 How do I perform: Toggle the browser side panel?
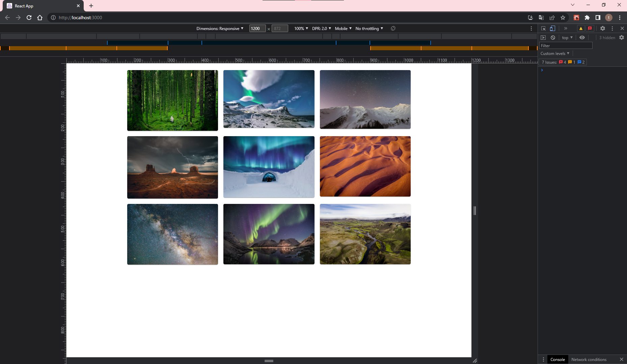pos(598,18)
